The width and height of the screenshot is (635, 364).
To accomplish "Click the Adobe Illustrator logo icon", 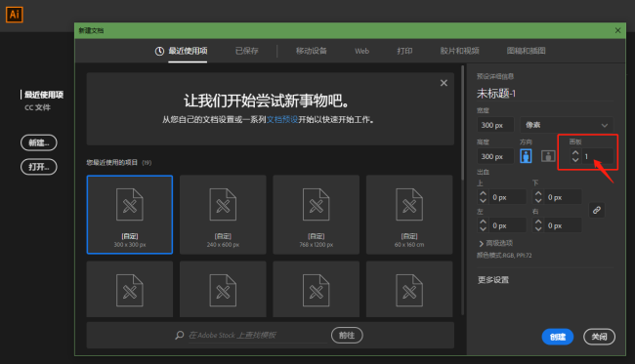I will 15,15.
